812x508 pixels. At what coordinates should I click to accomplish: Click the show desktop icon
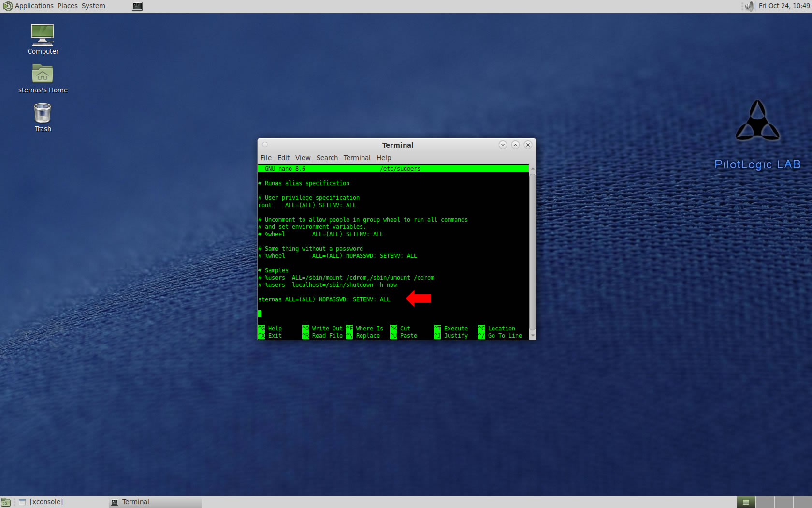pyautogui.click(x=6, y=502)
